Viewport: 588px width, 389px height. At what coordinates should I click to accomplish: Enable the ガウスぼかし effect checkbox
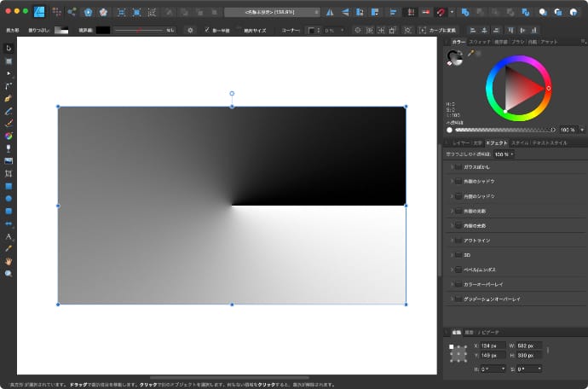[458, 167]
